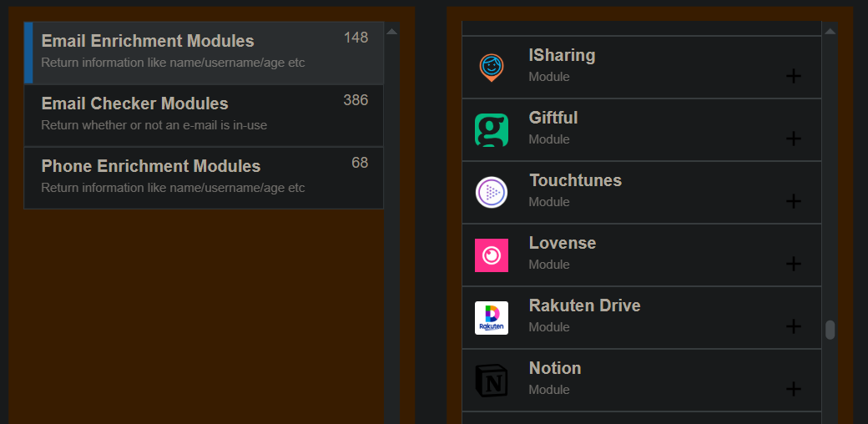The image size is (868, 424).
Task: Click the Touchtunes module name
Action: click(x=575, y=180)
